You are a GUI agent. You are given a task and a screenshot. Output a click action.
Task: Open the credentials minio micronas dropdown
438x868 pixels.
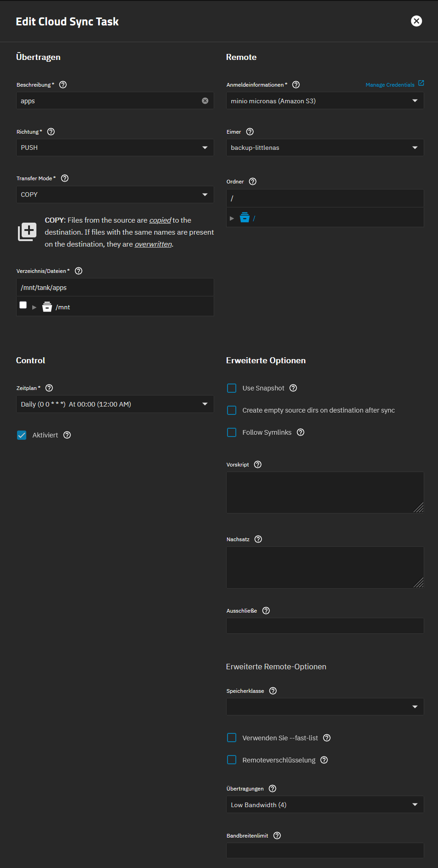click(x=325, y=101)
